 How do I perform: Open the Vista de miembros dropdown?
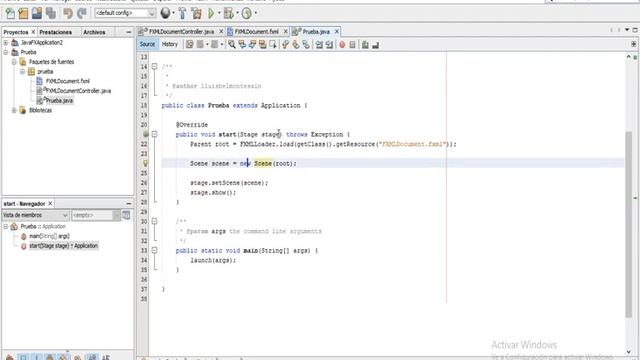click(x=35, y=215)
